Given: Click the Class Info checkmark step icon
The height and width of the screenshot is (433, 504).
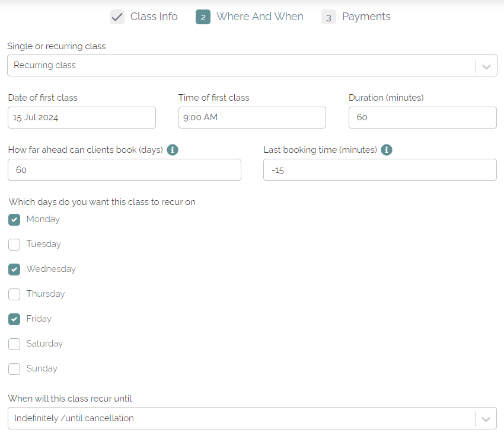Looking at the screenshot, I should click(x=117, y=17).
